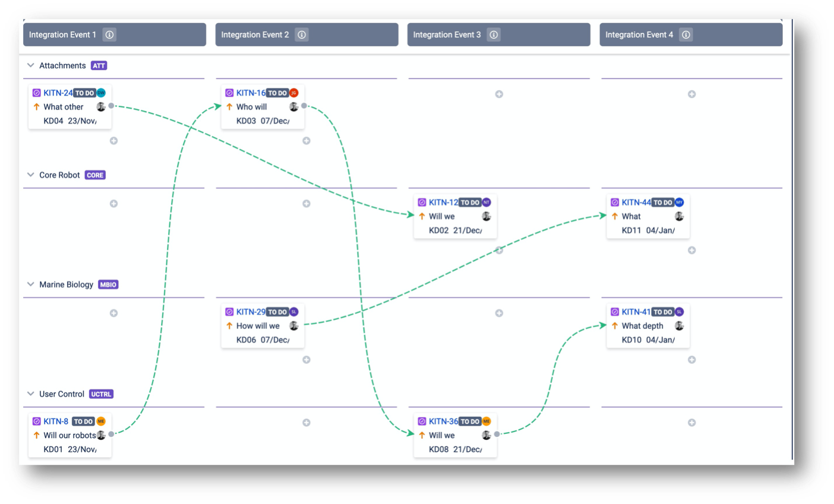This screenshot has width=834, height=504.
Task: Collapse the Attachments swimlane
Action: [x=31, y=65]
